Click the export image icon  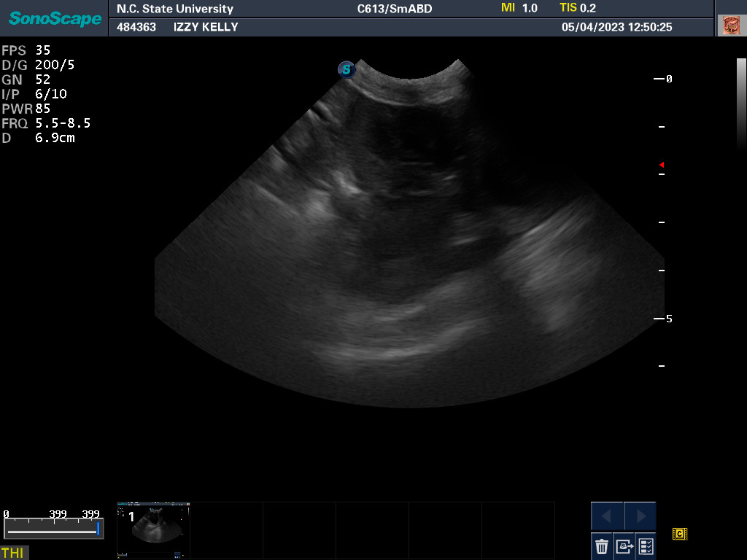(624, 545)
